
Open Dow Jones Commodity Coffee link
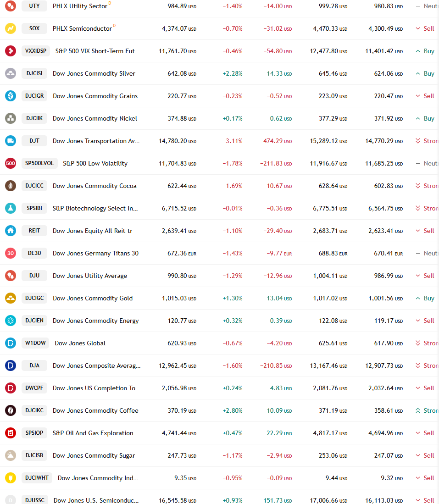(x=95, y=411)
